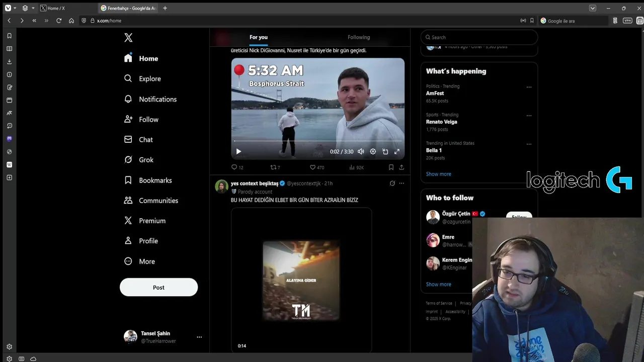Bookmark the Nick DiGiovanni post
The image size is (644, 362).
(391, 167)
